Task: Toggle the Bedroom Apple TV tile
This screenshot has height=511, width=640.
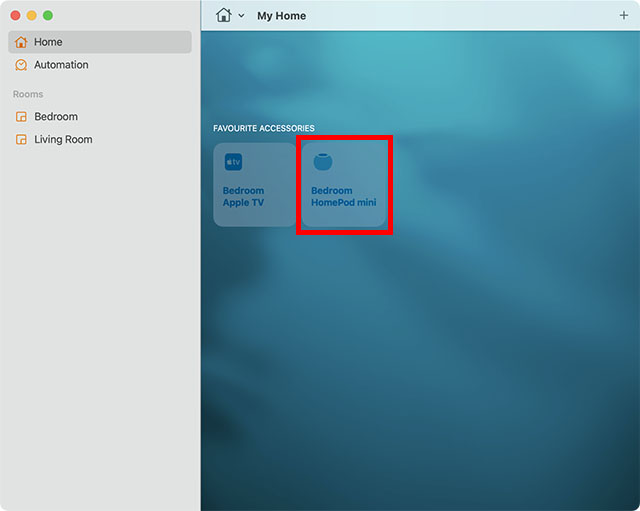Action: [255, 185]
